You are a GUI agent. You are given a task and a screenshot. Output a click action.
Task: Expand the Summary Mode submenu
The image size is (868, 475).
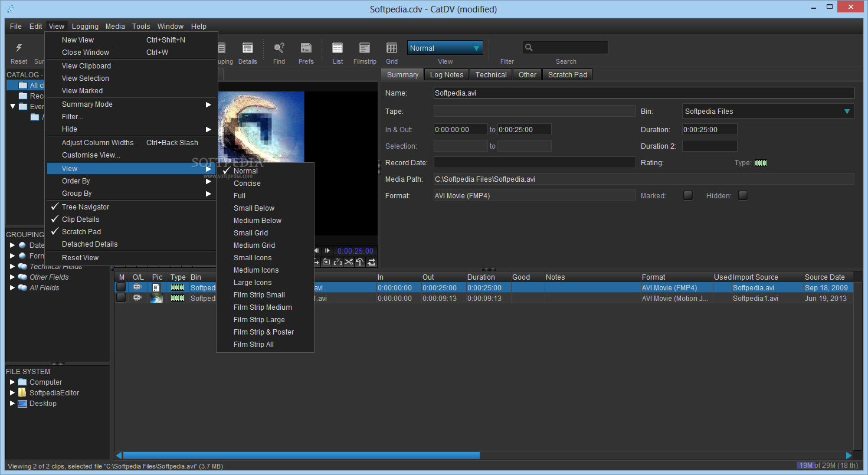tap(132, 104)
